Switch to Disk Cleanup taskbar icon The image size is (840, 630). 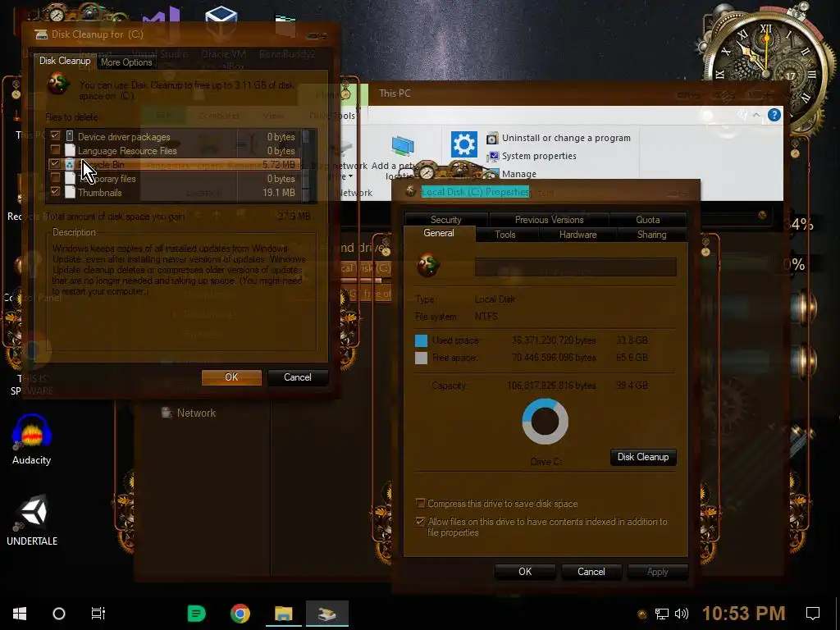326,614
